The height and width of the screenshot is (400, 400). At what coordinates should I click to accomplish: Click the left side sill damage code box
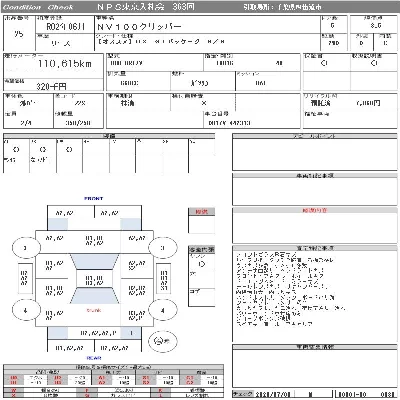tap(25, 278)
